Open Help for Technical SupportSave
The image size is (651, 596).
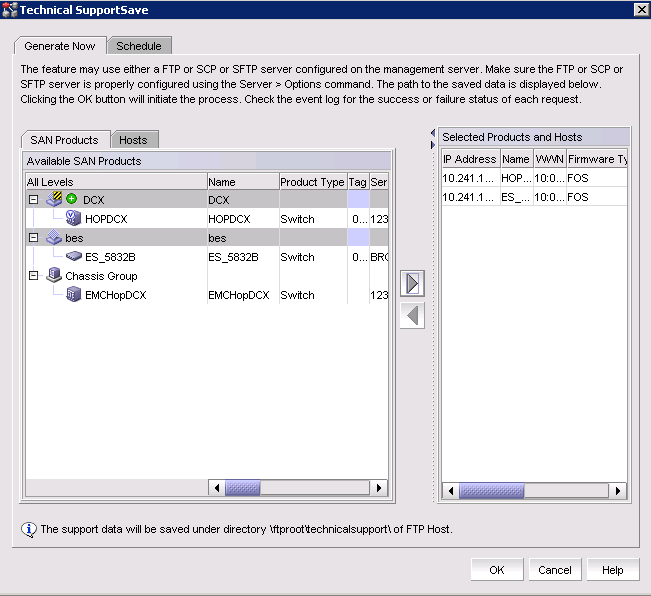pos(613,570)
